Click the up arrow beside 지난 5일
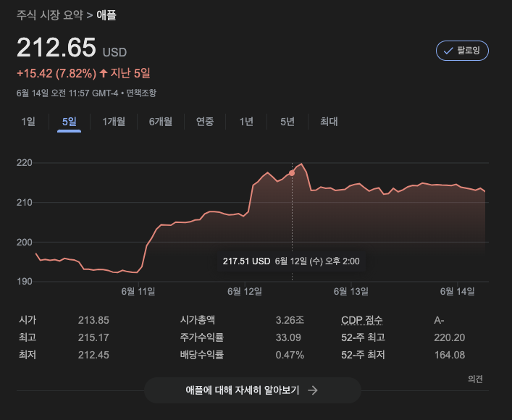Viewport: 512px width, 420px height. pyautogui.click(x=104, y=73)
